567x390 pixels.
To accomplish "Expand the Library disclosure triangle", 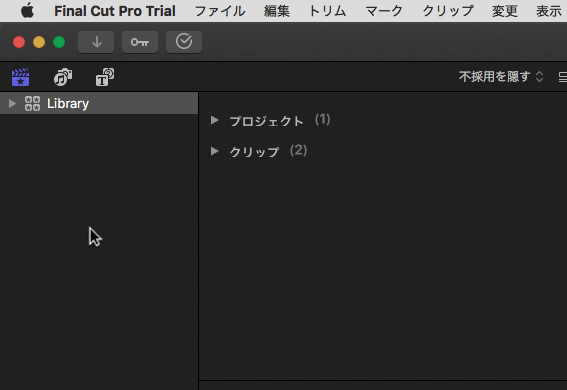I will pyautogui.click(x=12, y=103).
